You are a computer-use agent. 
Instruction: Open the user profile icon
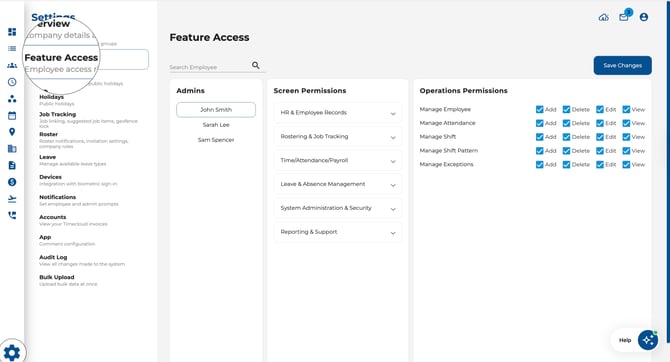click(x=644, y=17)
